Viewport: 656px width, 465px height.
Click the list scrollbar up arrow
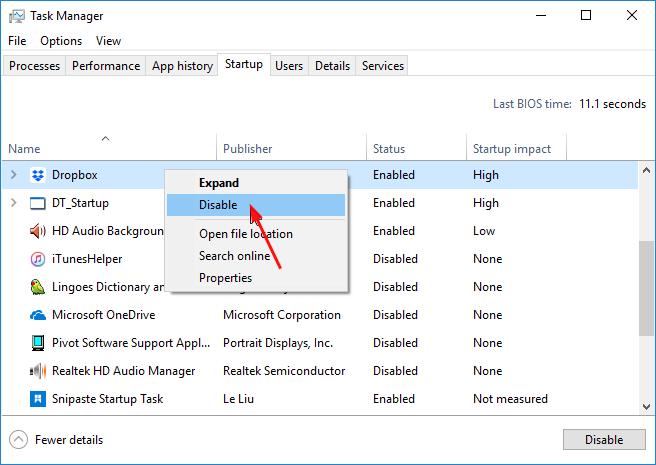click(646, 170)
